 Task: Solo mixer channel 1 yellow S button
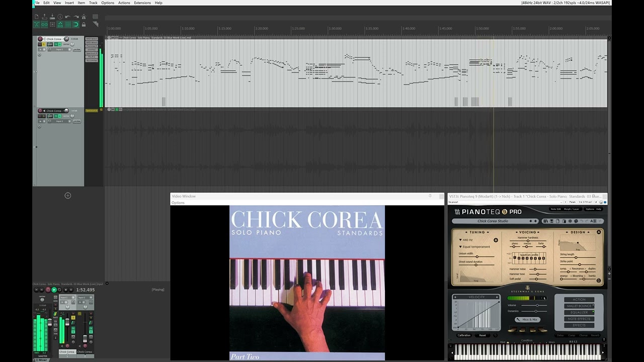click(73, 317)
